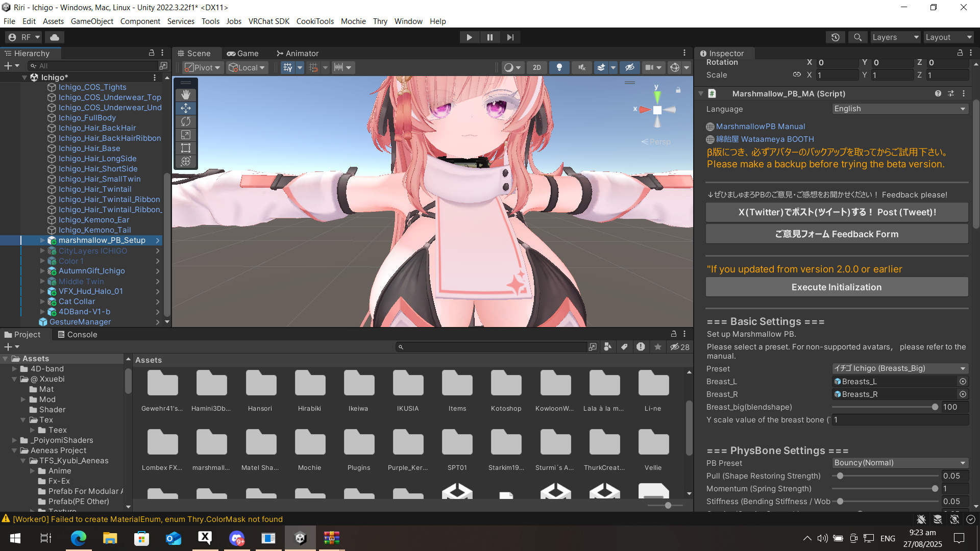Select the Rect tool in Scene
980x551 pixels.
tap(186, 148)
